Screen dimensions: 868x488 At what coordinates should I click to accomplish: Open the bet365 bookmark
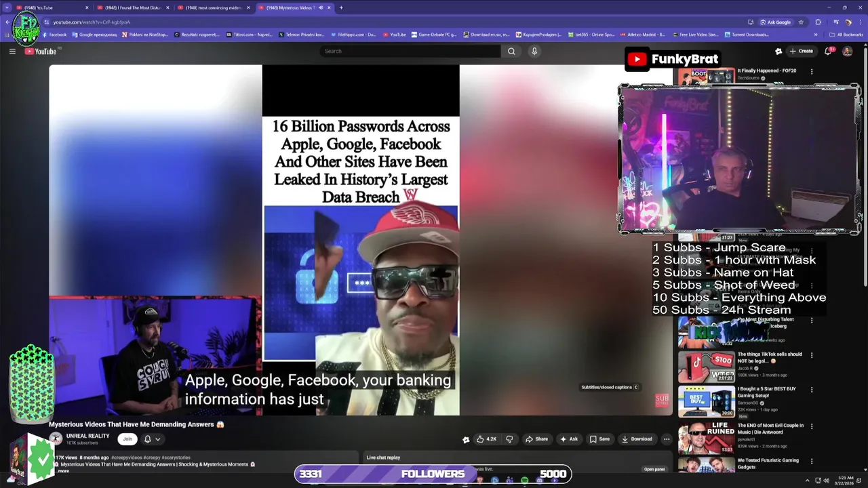(x=591, y=35)
